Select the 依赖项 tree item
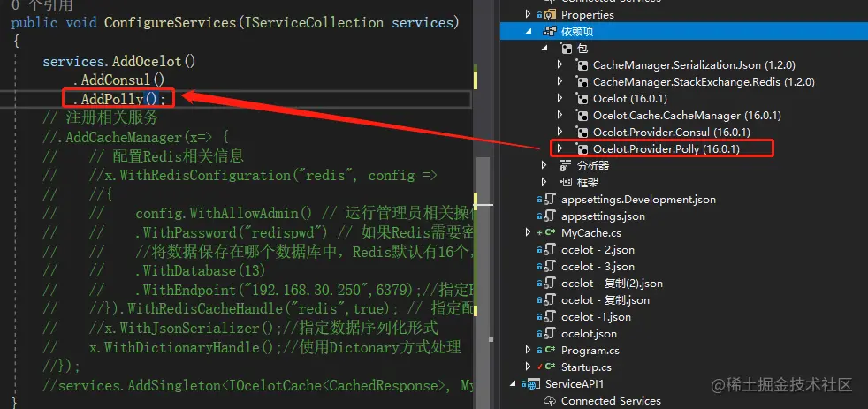This screenshot has width=868, height=409. coord(577,32)
